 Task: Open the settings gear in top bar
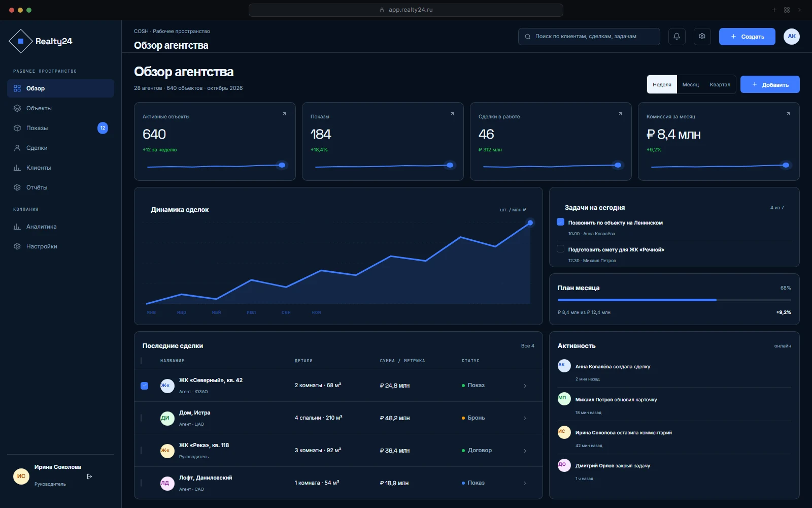point(702,37)
